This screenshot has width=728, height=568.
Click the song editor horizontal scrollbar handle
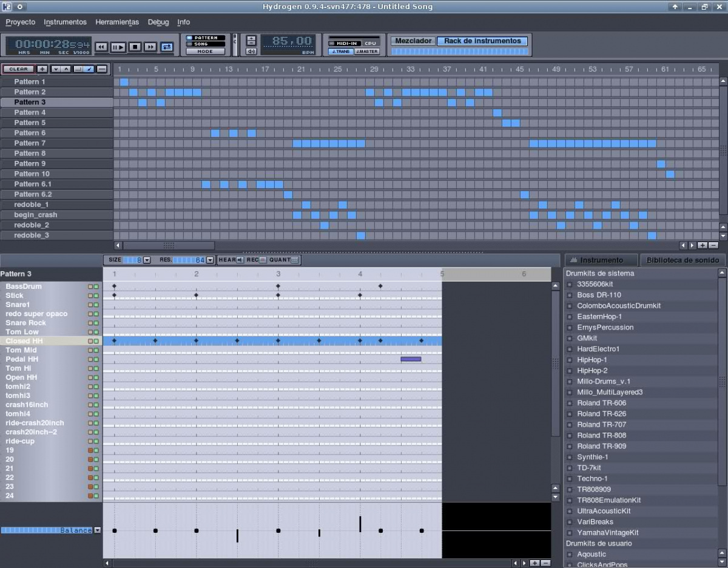[169, 245]
